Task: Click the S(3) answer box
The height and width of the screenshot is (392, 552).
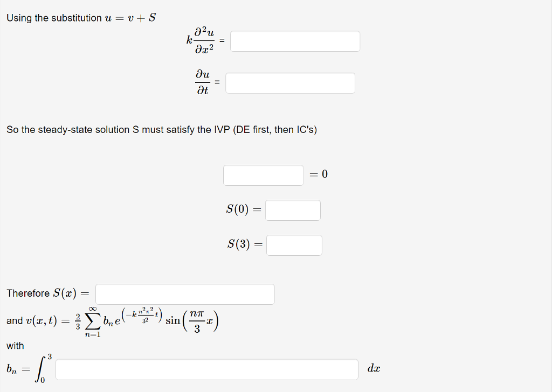Action: tap(294, 245)
